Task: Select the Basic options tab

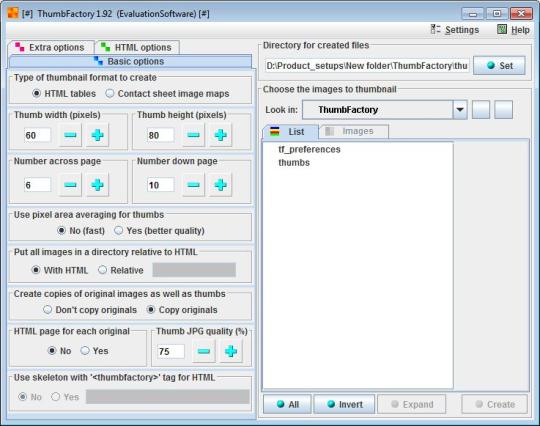Action: pyautogui.click(x=130, y=61)
